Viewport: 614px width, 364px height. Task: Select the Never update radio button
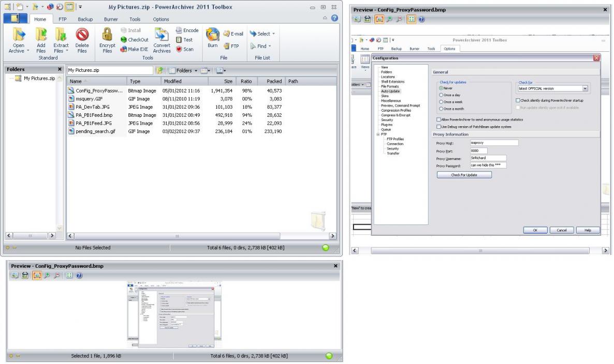(441, 88)
